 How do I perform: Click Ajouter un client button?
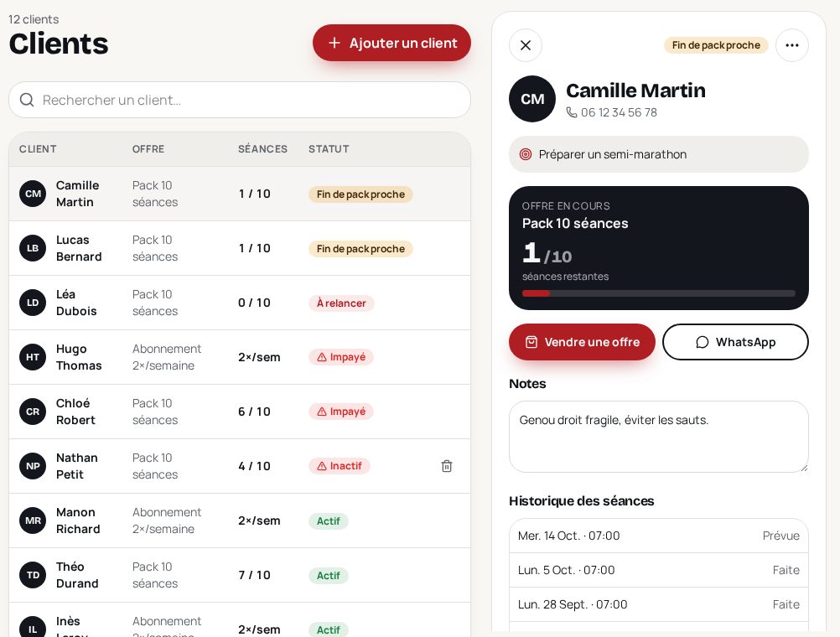click(391, 43)
